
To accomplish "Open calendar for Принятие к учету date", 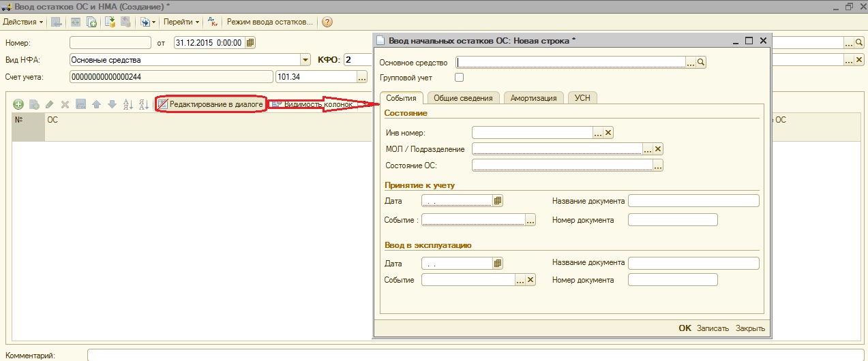I will click(498, 201).
